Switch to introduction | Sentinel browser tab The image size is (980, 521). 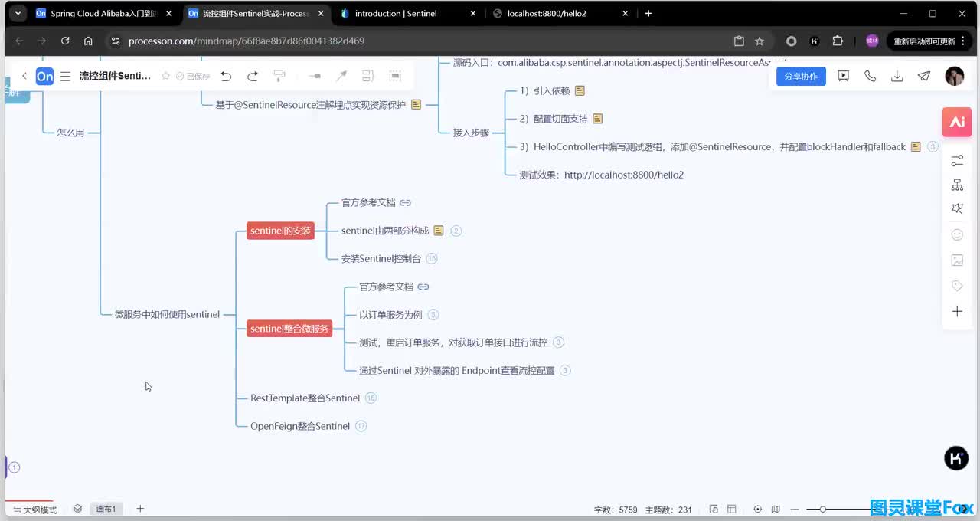coord(410,13)
